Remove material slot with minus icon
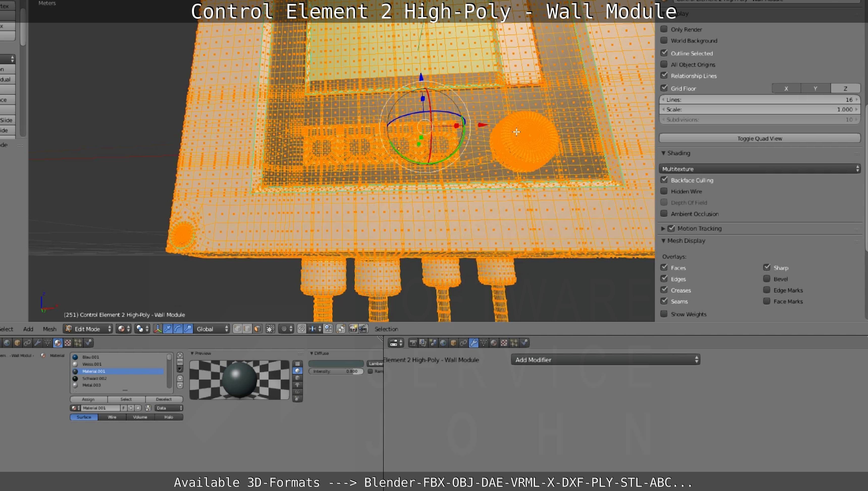This screenshot has height=491, width=868. pos(180,362)
